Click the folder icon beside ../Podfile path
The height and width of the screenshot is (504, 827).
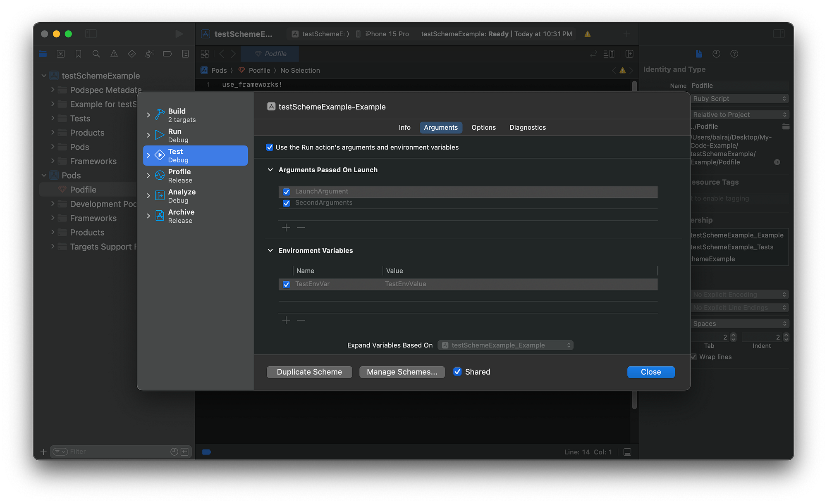tap(786, 126)
